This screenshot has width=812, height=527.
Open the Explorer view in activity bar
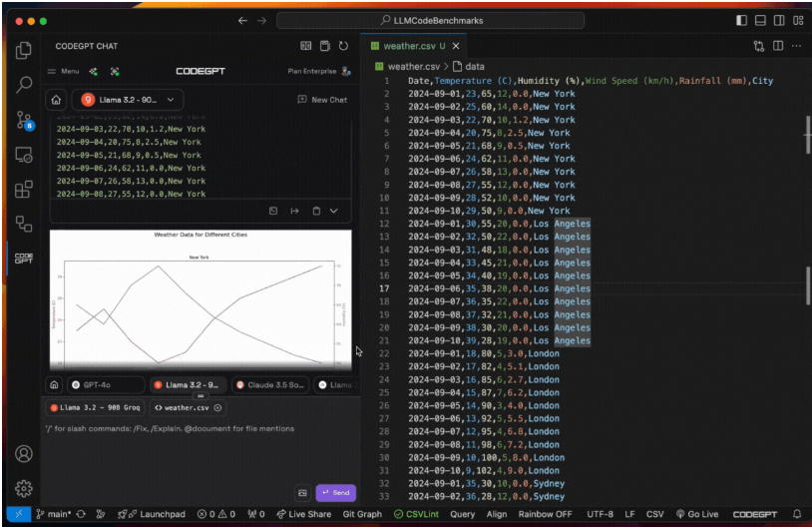pos(23,50)
